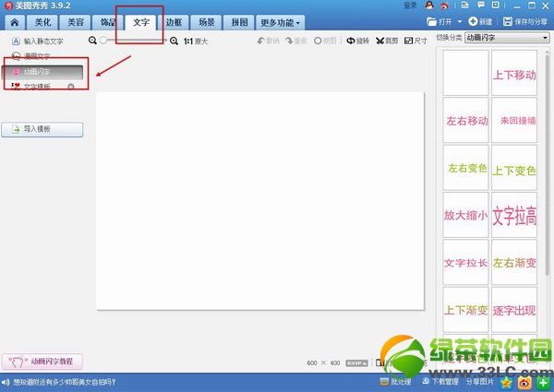This screenshot has height=392, width=554.
Task: Click the 打开 folder button
Action: (439, 21)
